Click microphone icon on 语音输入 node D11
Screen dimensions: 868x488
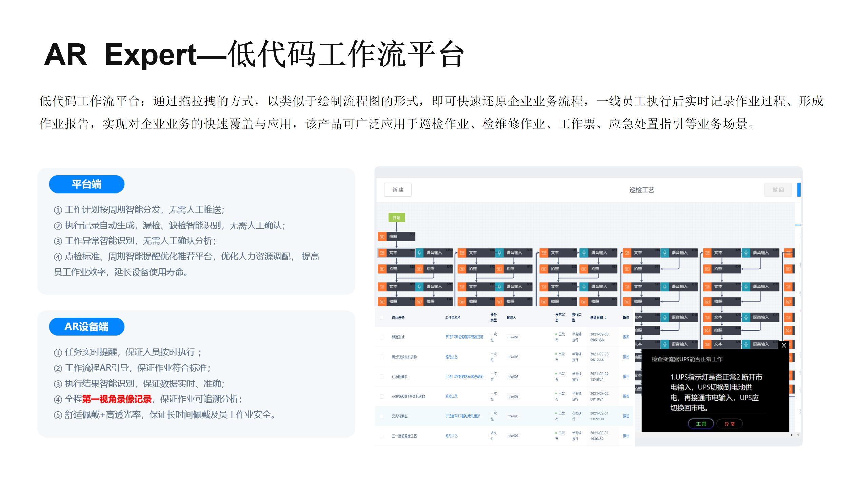click(584, 253)
